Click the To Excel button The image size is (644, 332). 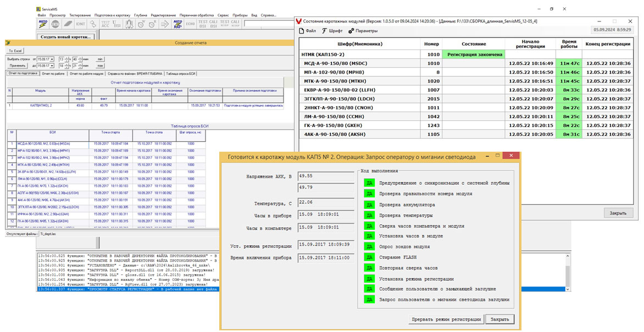point(15,51)
